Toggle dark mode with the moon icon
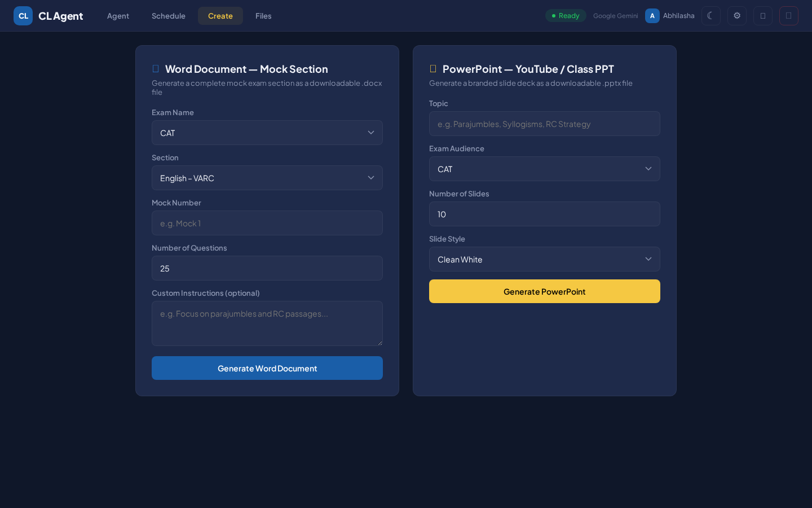This screenshot has width=812, height=508. pos(711,16)
